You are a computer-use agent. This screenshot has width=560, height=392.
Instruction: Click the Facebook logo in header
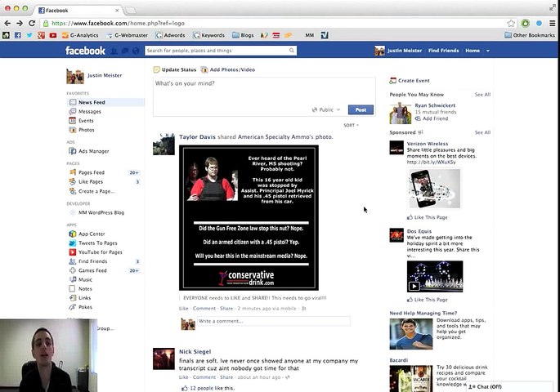[85, 51]
